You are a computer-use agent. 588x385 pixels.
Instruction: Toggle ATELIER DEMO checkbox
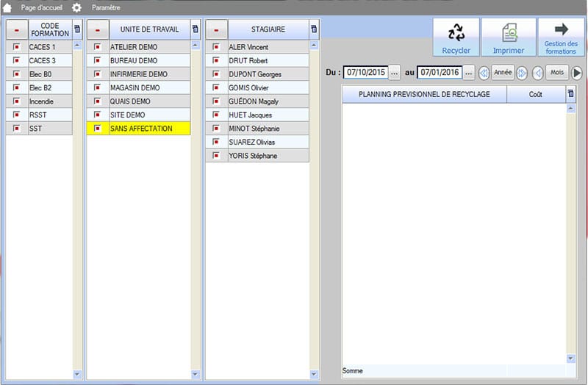[x=98, y=47]
